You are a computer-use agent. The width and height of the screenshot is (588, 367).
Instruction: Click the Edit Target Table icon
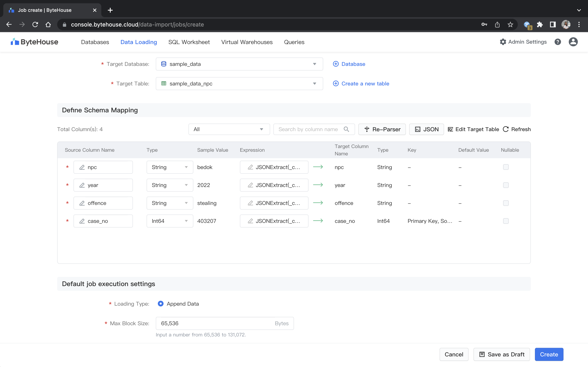point(450,129)
